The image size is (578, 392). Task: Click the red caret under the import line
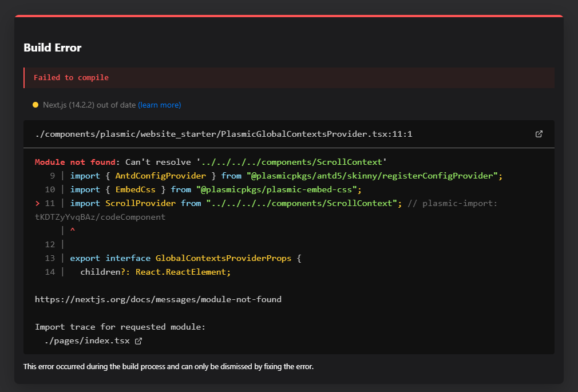(73, 230)
